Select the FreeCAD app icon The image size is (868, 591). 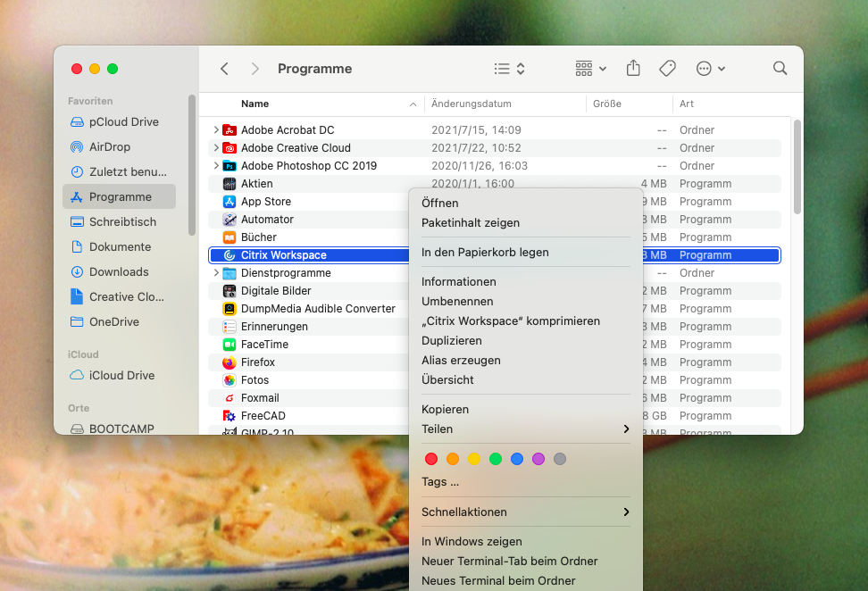(x=230, y=416)
